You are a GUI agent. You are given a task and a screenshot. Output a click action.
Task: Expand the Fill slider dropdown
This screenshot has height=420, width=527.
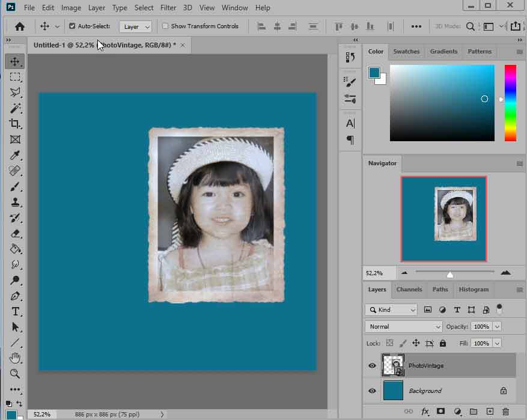[497, 344]
